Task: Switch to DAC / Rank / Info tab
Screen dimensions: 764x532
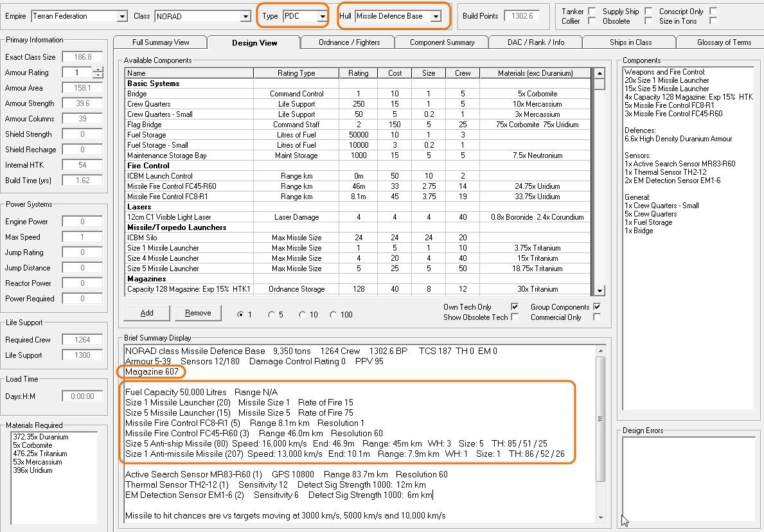Action: click(535, 42)
